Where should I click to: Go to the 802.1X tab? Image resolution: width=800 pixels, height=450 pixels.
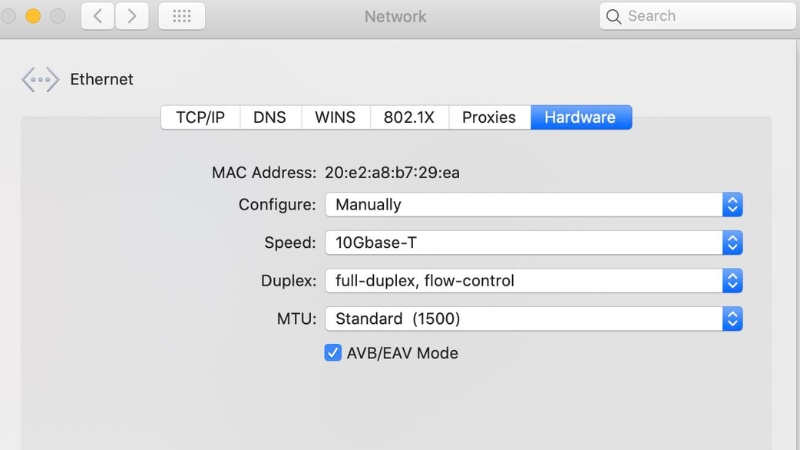click(409, 117)
